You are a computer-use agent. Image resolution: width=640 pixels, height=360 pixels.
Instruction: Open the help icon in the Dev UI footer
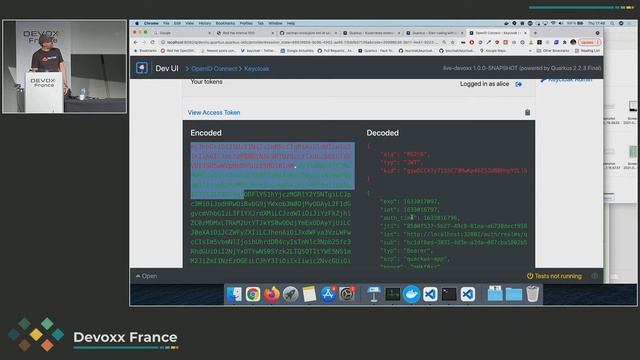pos(594,276)
